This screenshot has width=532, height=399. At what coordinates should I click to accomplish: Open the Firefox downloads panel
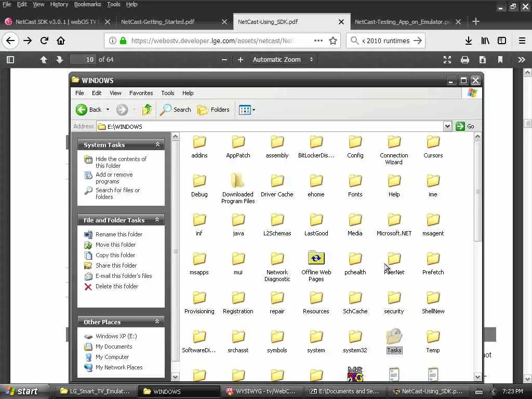click(469, 41)
